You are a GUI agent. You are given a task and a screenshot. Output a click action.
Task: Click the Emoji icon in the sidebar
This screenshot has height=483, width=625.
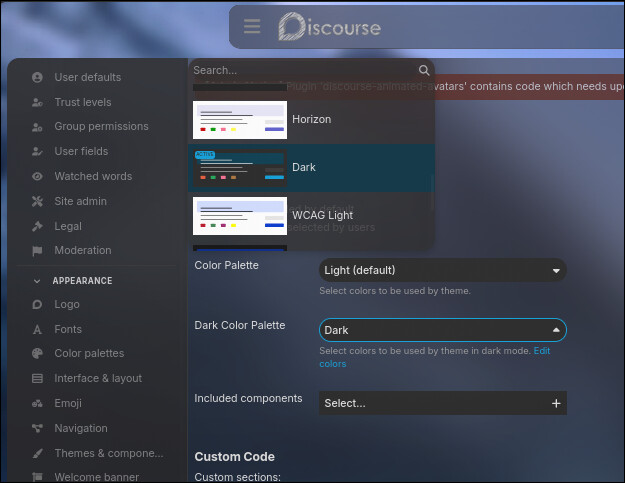pyautogui.click(x=37, y=403)
